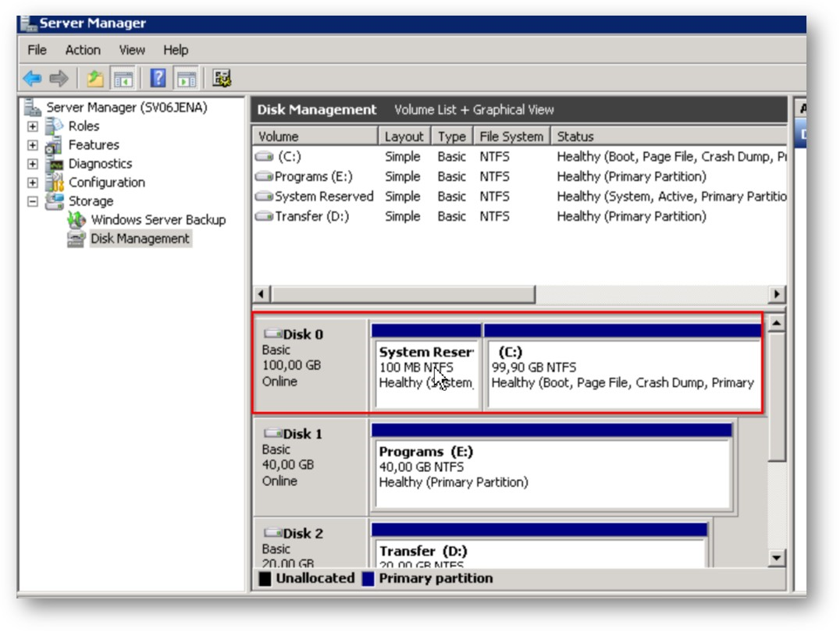Click the Roles node icon
Viewport: 840px width, 632px height.
pos(54,126)
